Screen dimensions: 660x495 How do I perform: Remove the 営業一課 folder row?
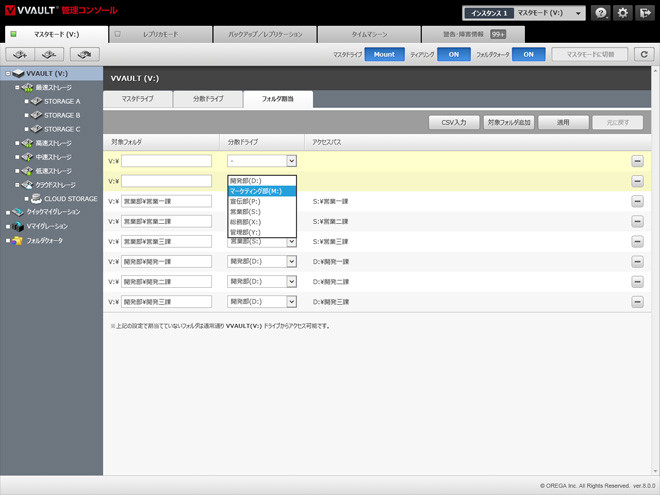[x=637, y=201]
